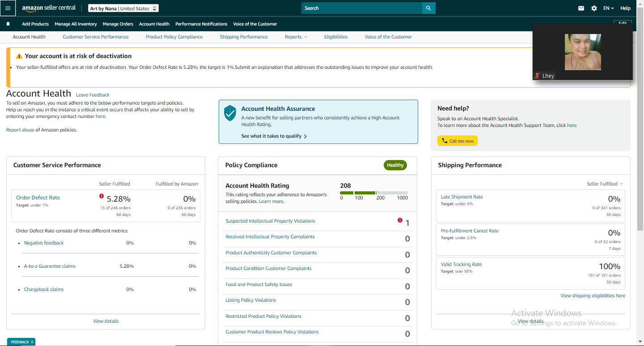
Task: Click the Learn more link under Health Rating
Action: point(271,201)
